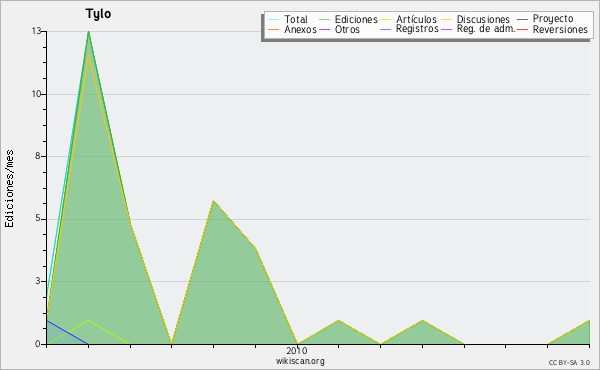Click the purple Otros legend color line
The image size is (600, 370).
click(x=324, y=29)
